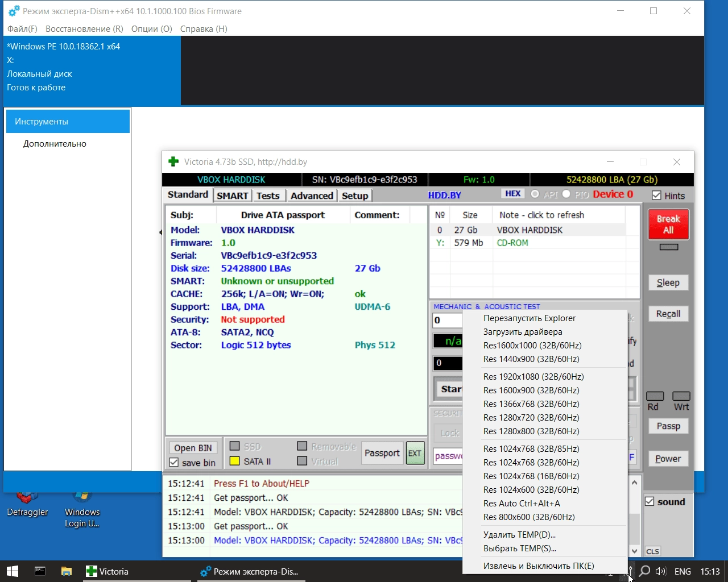The height and width of the screenshot is (582, 728).
Task: Click the Break All red button
Action: [668, 224]
